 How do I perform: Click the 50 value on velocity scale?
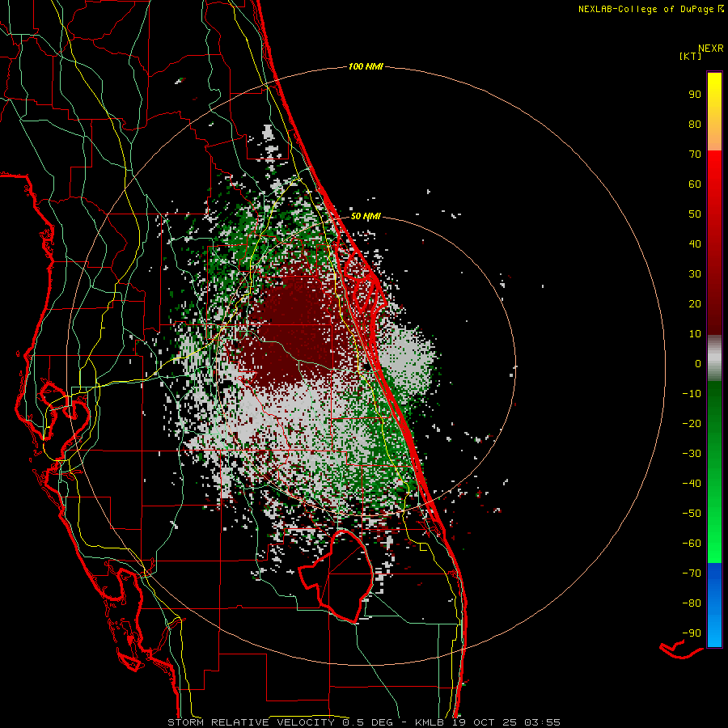pos(695,214)
